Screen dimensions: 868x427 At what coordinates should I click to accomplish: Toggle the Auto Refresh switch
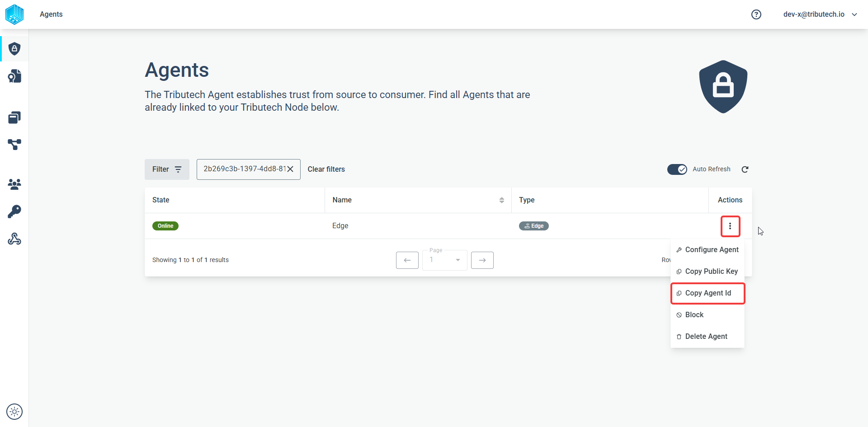point(677,169)
